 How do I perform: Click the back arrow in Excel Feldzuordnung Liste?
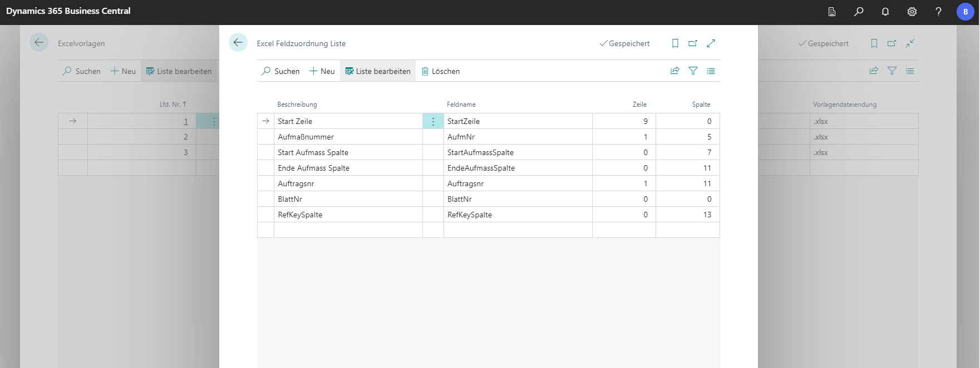238,43
